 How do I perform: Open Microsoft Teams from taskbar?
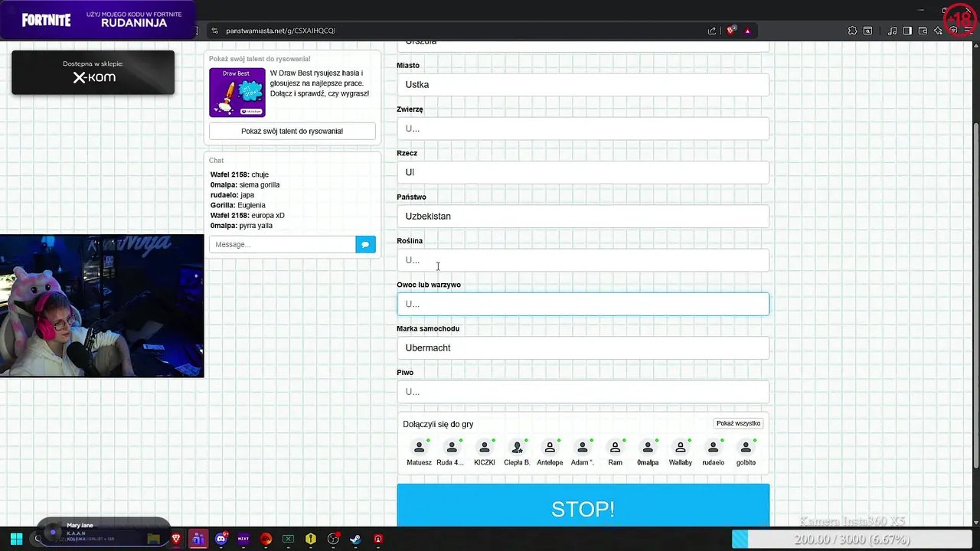[198, 539]
